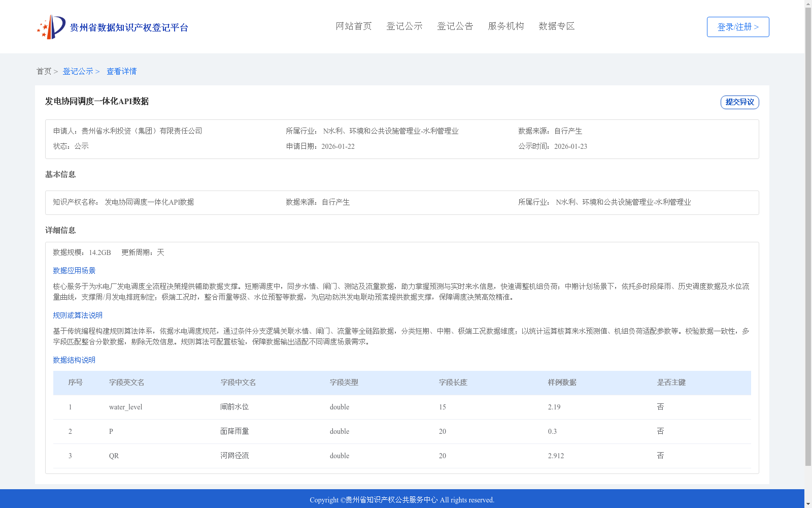Click the 提交异议 button
This screenshot has width=812, height=508.
pos(740,102)
